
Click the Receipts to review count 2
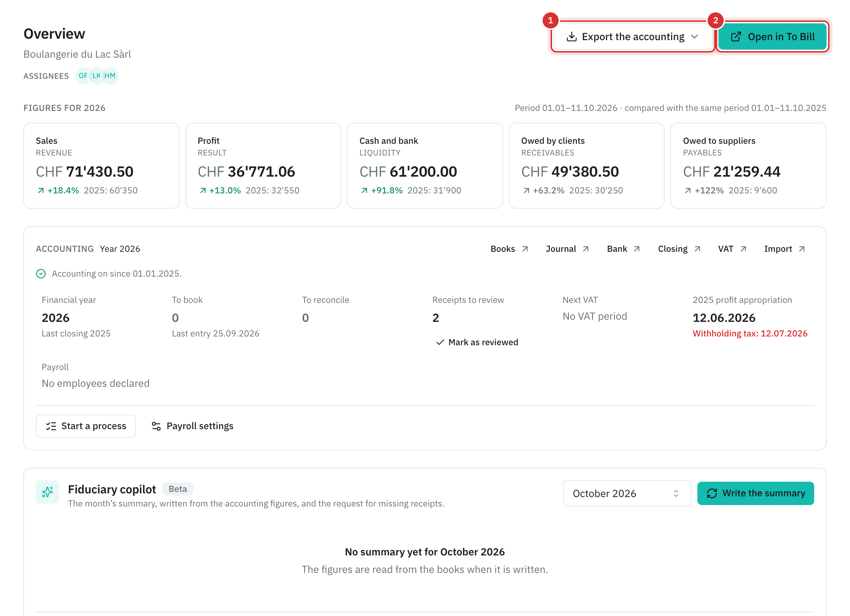(x=436, y=318)
